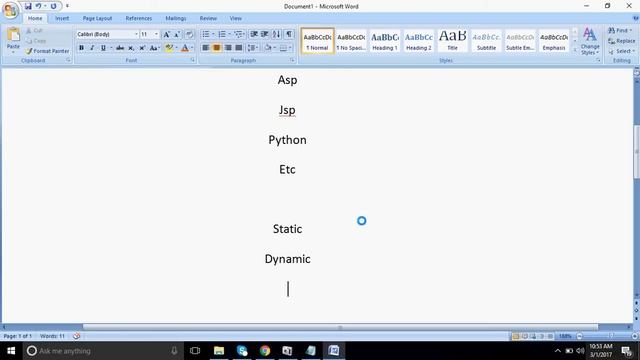
Task: Click the Change Styles icon
Action: (x=590, y=42)
